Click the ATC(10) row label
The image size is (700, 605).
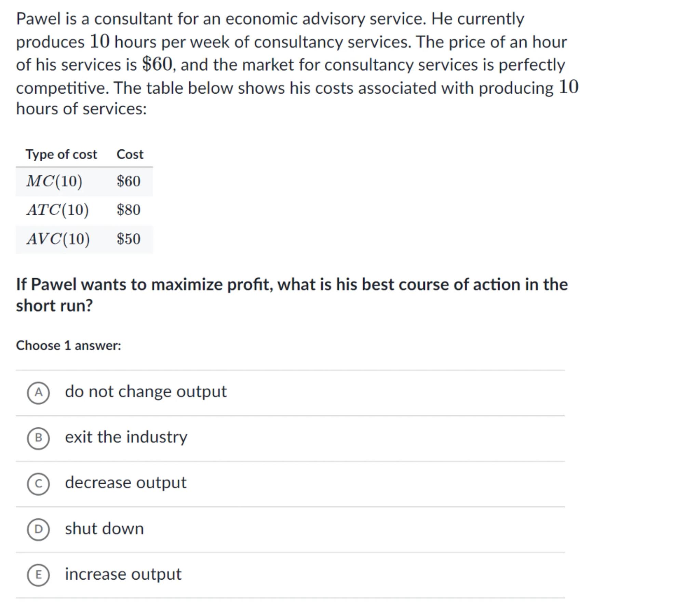[58, 210]
